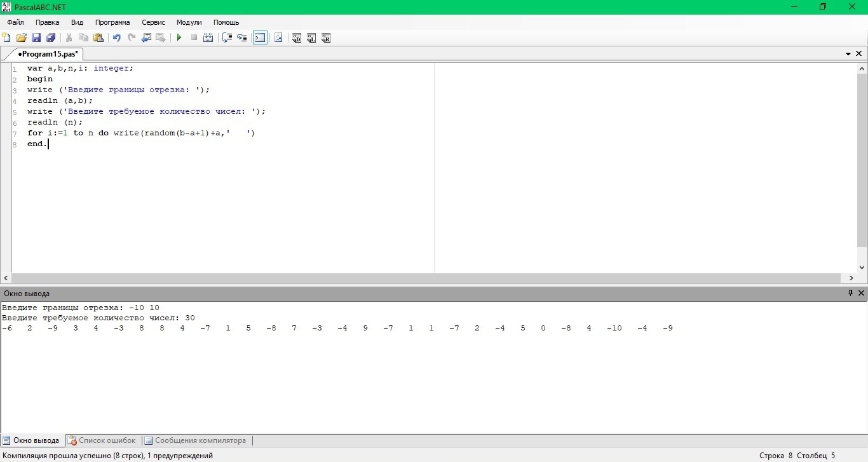868x462 pixels.
Task: Click the toolbar icon labeled L
Action: (311, 38)
